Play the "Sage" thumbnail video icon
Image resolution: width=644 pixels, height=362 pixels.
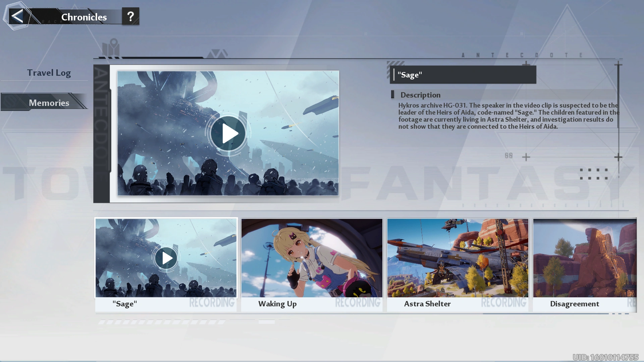click(x=166, y=258)
